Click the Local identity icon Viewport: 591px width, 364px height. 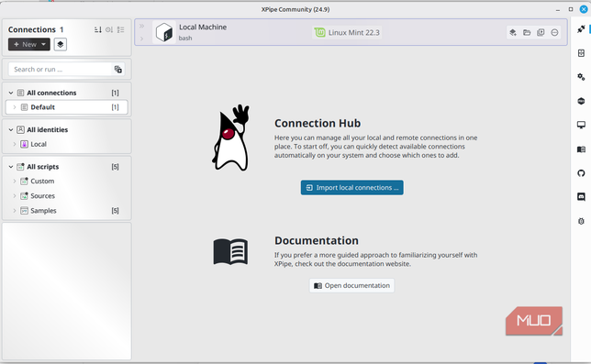24,144
